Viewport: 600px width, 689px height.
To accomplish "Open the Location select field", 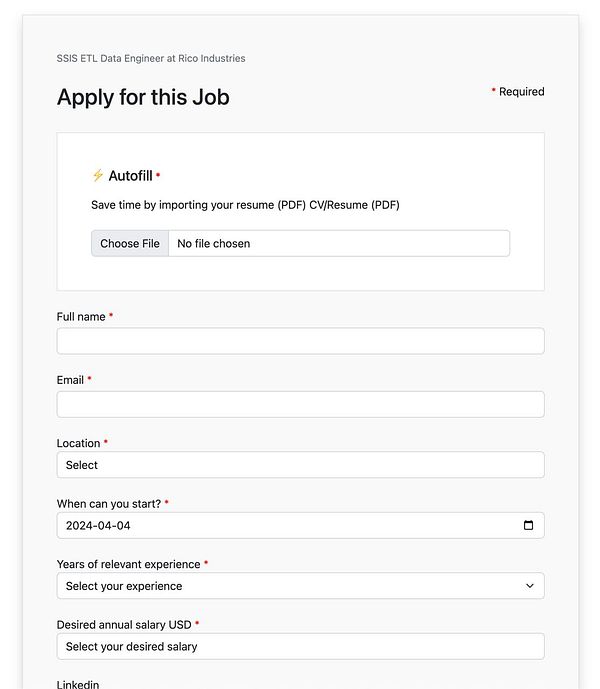I will point(300,465).
